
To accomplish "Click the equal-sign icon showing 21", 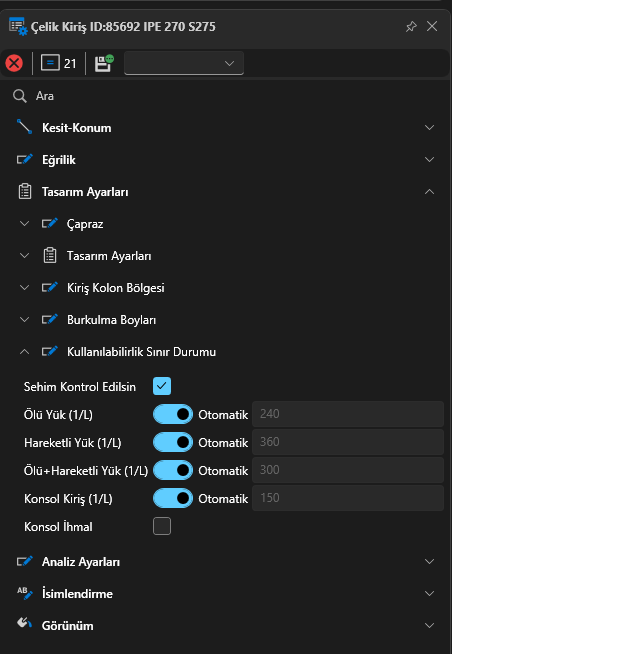I will tap(51, 63).
